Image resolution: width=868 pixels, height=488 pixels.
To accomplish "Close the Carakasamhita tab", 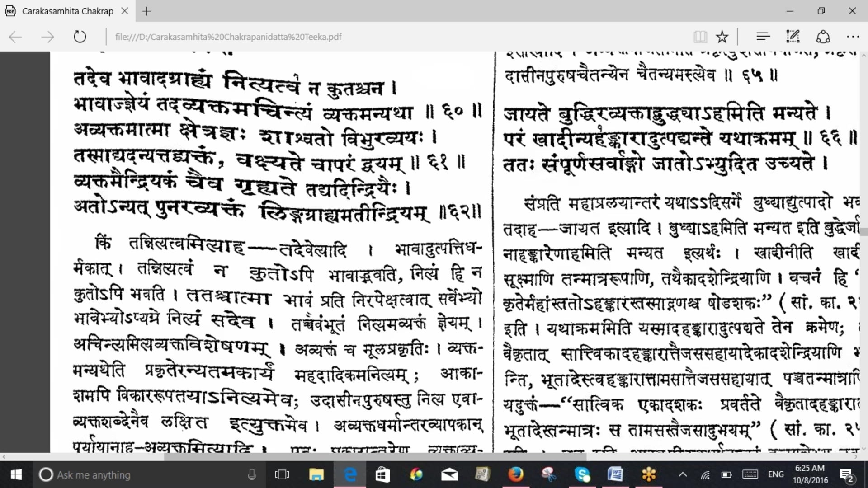I will pos(125,11).
